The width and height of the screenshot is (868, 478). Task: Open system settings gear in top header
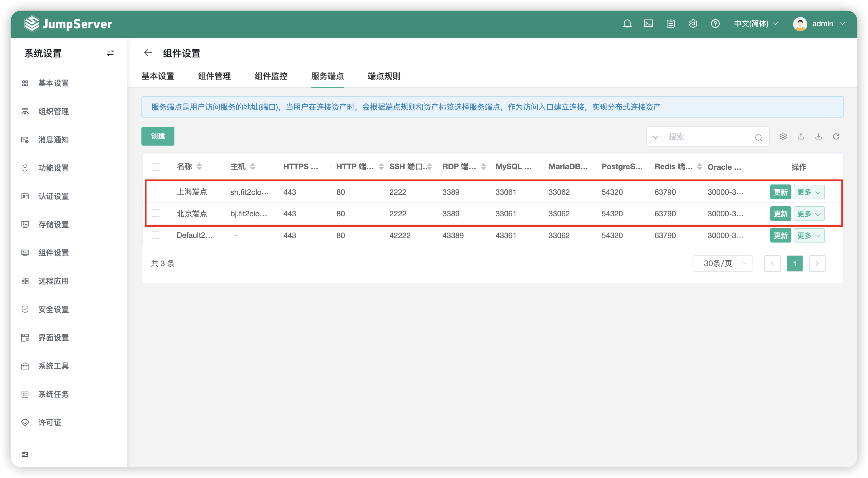click(693, 24)
